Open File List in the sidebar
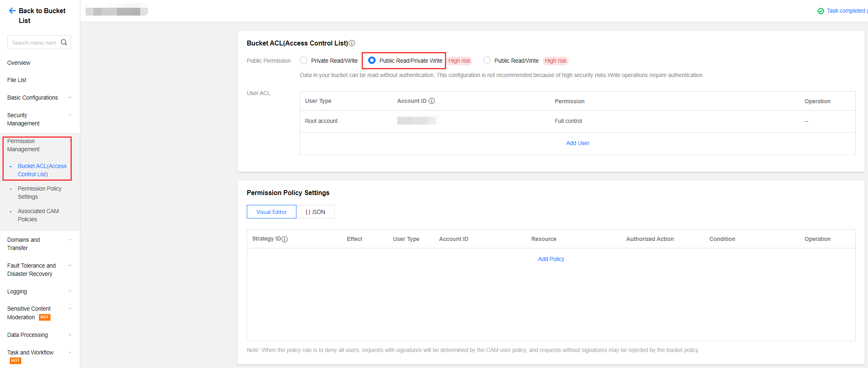 click(x=17, y=80)
